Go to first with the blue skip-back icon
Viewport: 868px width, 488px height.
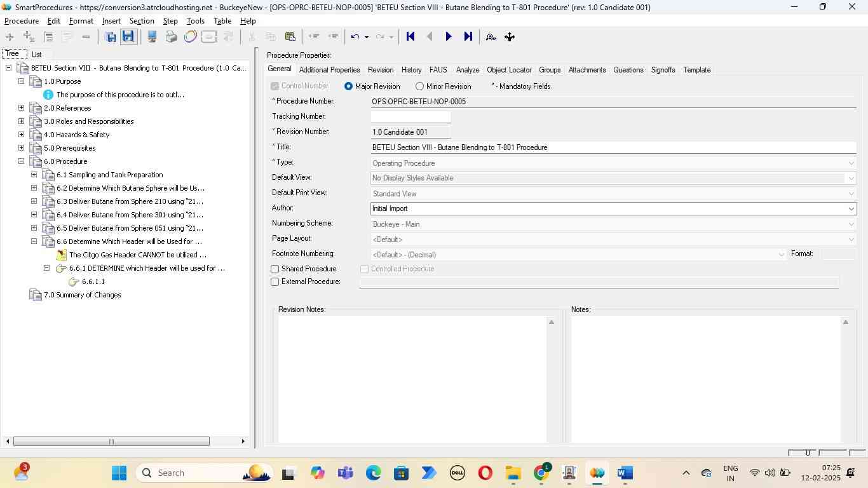click(410, 37)
